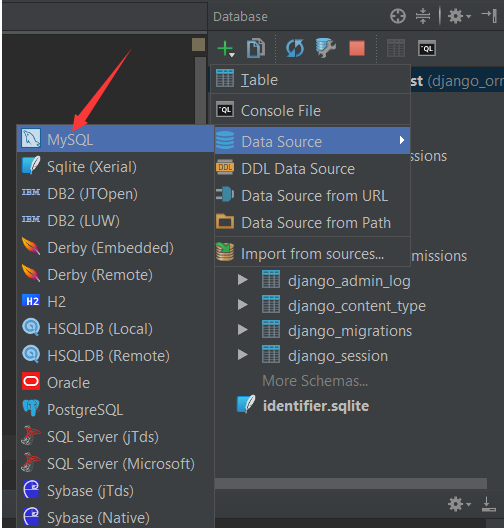Open the QL console toolbar icon
The height and width of the screenshot is (529, 504).
pyautogui.click(x=427, y=48)
